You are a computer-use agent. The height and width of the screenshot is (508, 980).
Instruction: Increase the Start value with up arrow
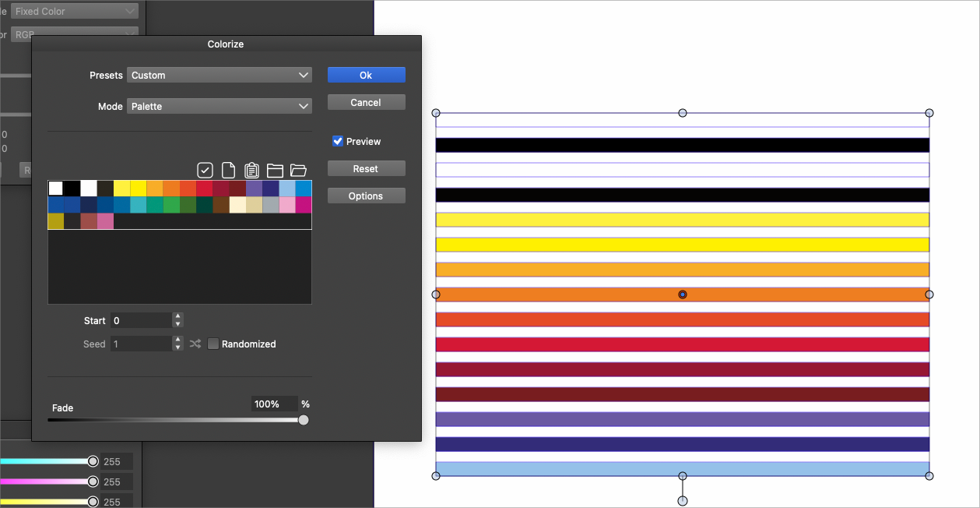tap(178, 317)
